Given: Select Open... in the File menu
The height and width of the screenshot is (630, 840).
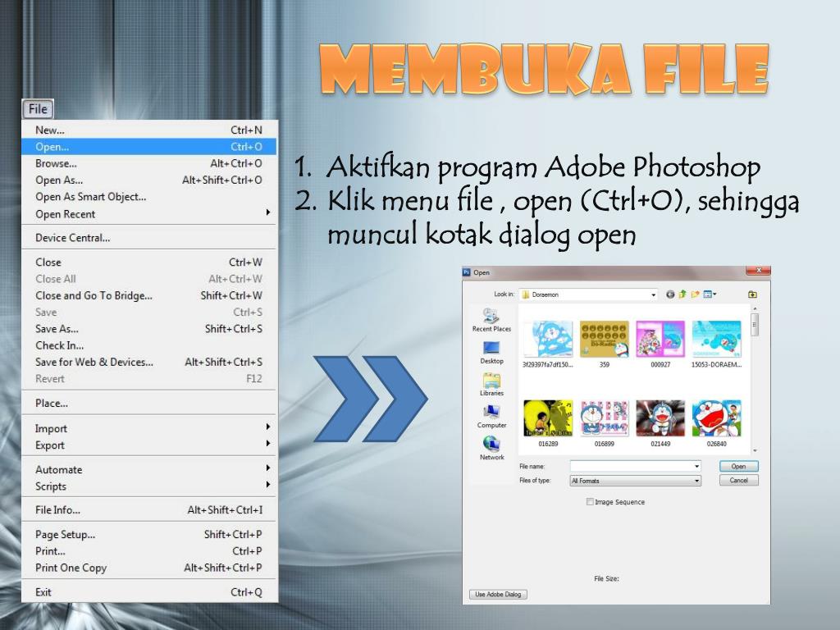Looking at the screenshot, I should 149,146.
